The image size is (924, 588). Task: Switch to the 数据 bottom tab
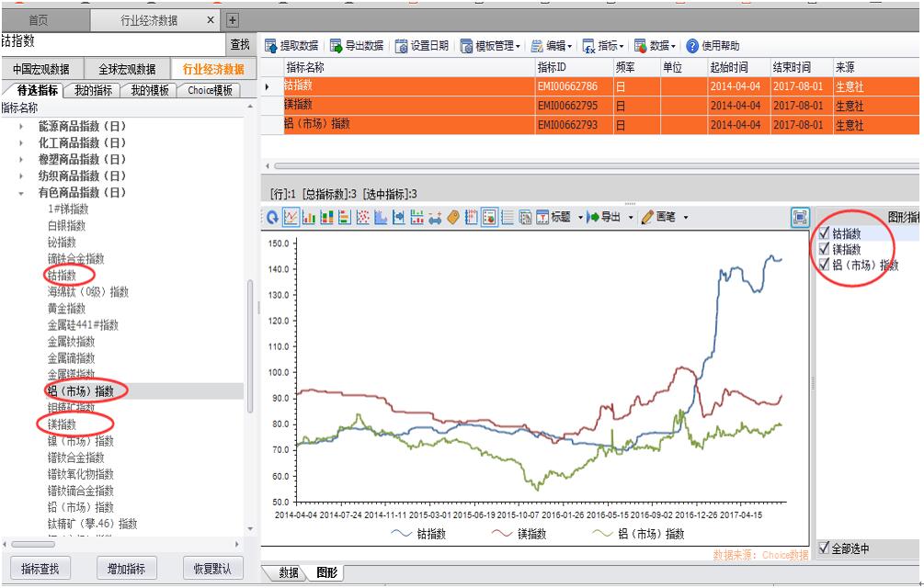pos(289,573)
